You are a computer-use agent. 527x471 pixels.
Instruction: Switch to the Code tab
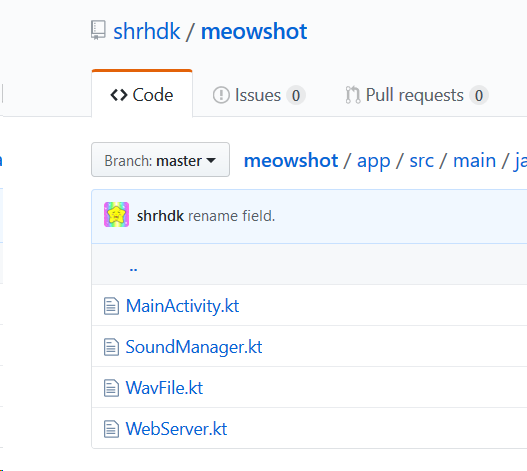[x=142, y=94]
